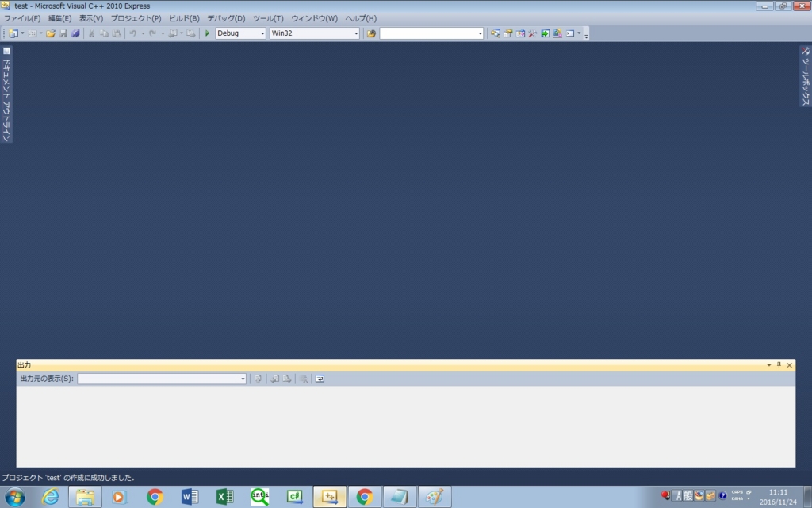This screenshot has width=812, height=508.
Task: Open the Properties window toolbar icon
Action: [x=508, y=33]
